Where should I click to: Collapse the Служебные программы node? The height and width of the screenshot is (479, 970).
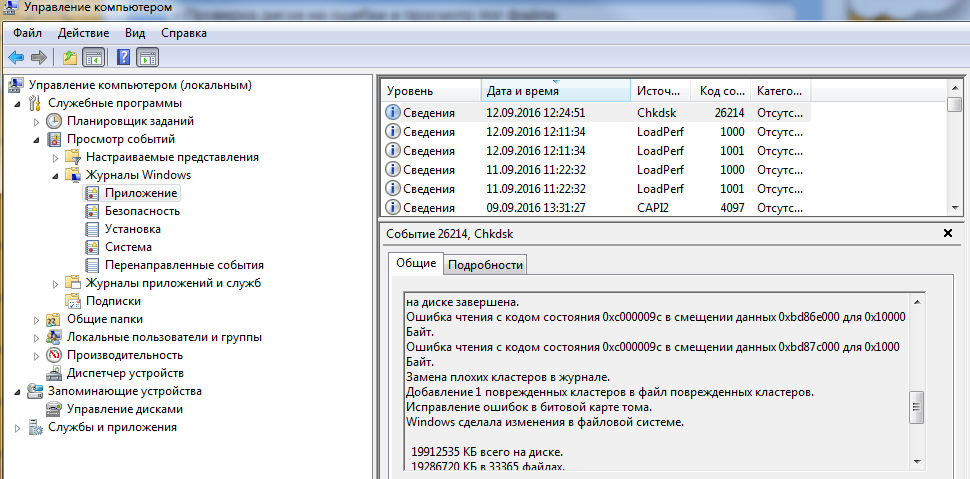(17, 103)
